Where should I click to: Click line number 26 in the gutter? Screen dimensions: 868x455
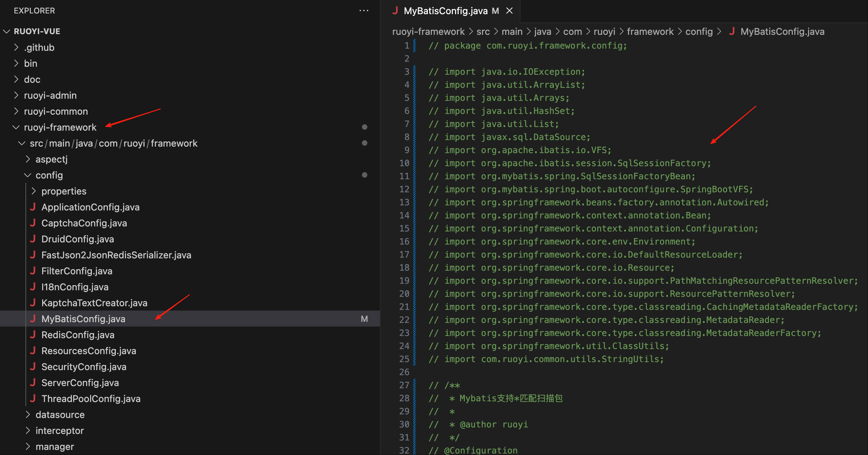point(404,372)
